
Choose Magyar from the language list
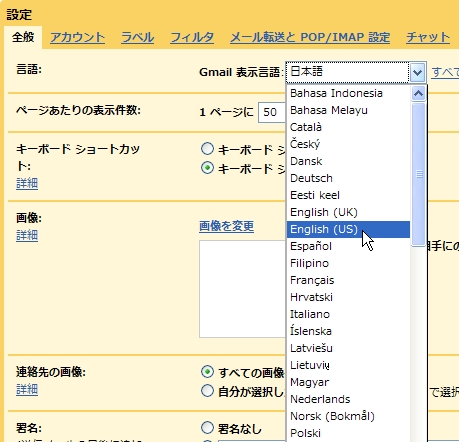click(348, 382)
